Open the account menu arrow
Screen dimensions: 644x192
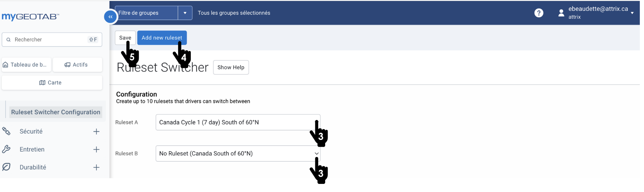pyautogui.click(x=632, y=13)
